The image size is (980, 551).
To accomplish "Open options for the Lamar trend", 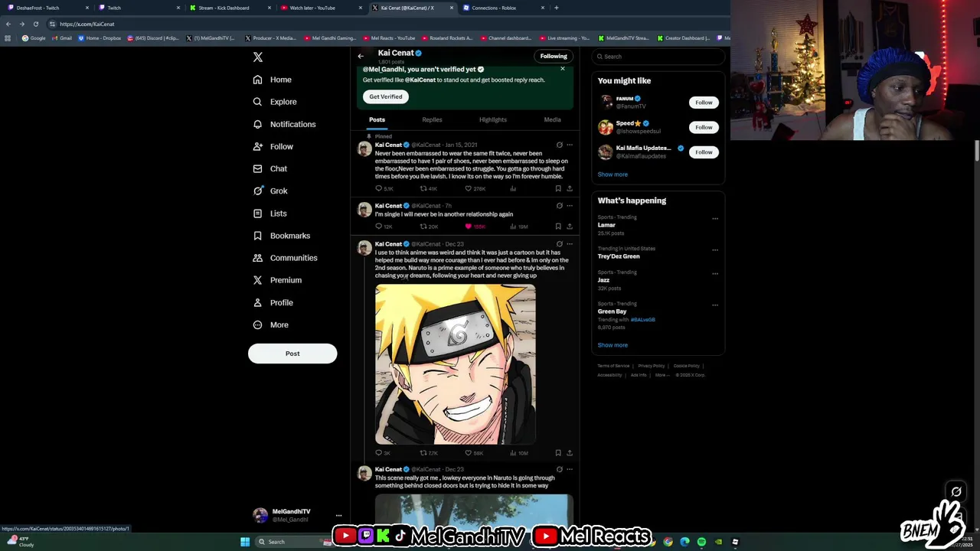I will tap(715, 218).
